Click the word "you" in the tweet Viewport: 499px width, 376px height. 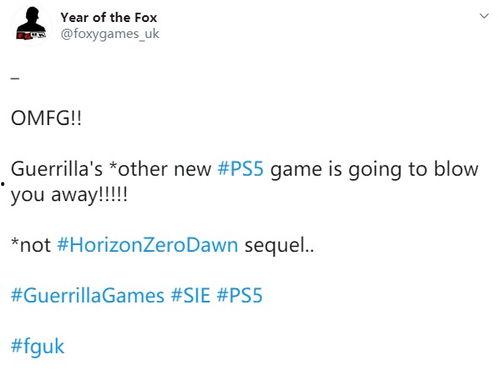(x=27, y=196)
